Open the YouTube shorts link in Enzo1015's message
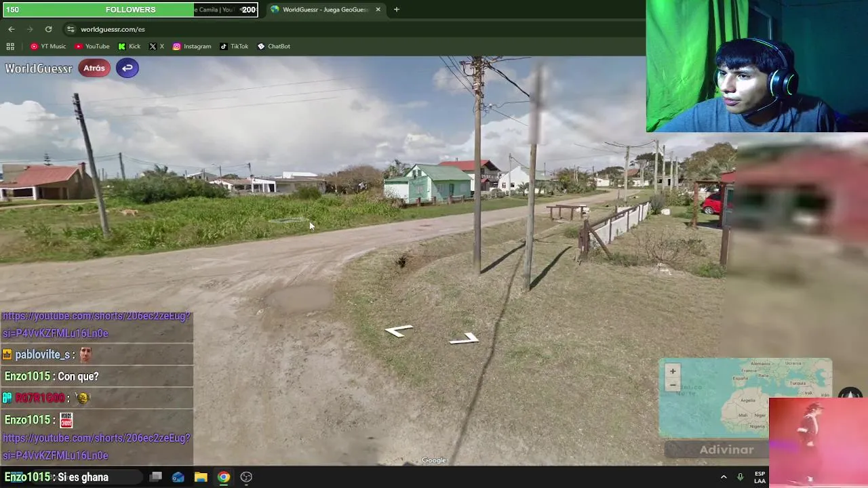This screenshot has height=488, width=868. [x=96, y=447]
